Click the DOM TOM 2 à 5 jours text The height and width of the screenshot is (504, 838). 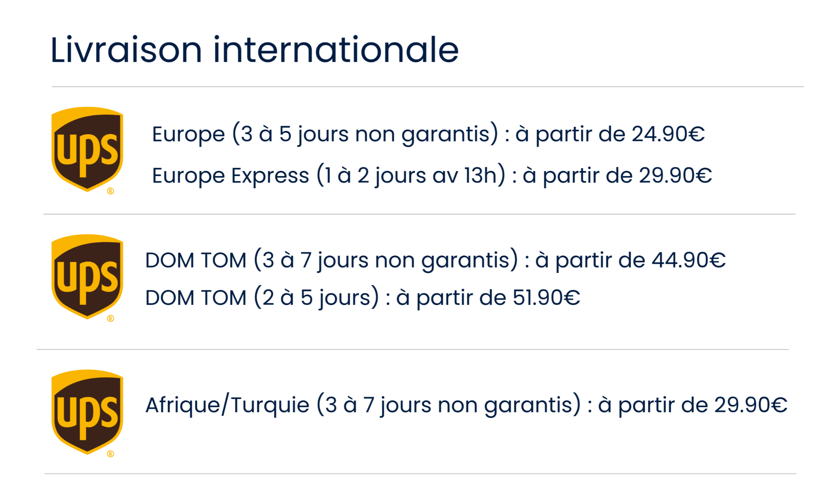pyautogui.click(x=262, y=297)
